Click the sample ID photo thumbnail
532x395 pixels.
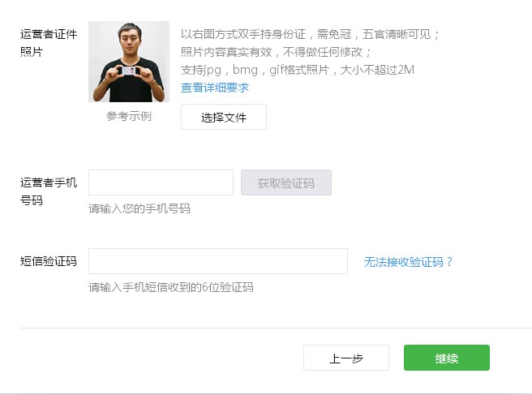129,62
